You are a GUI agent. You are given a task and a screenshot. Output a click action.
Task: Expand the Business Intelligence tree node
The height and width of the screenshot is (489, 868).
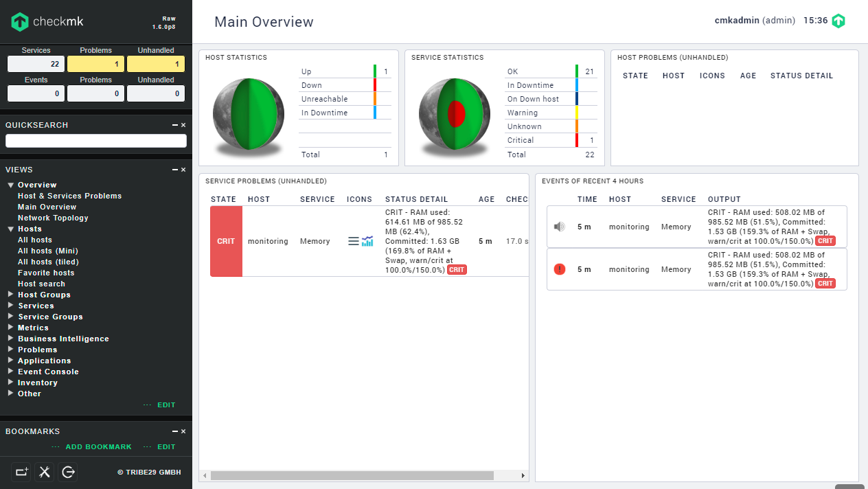(11, 339)
